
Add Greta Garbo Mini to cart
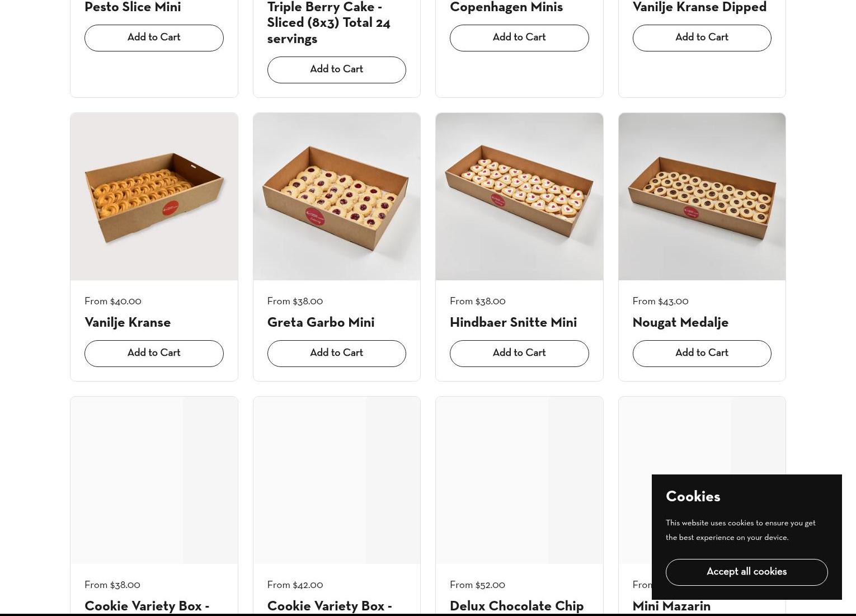(336, 354)
